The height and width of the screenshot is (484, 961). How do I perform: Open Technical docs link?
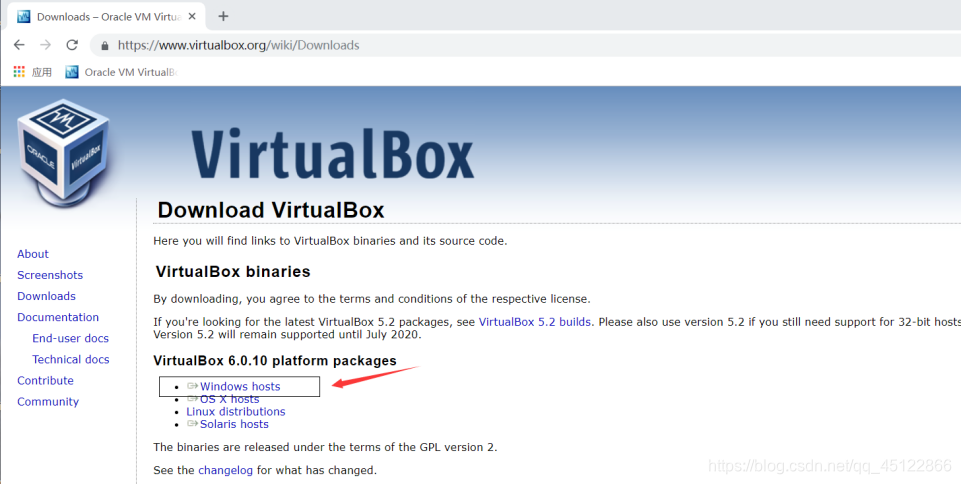[x=70, y=360]
